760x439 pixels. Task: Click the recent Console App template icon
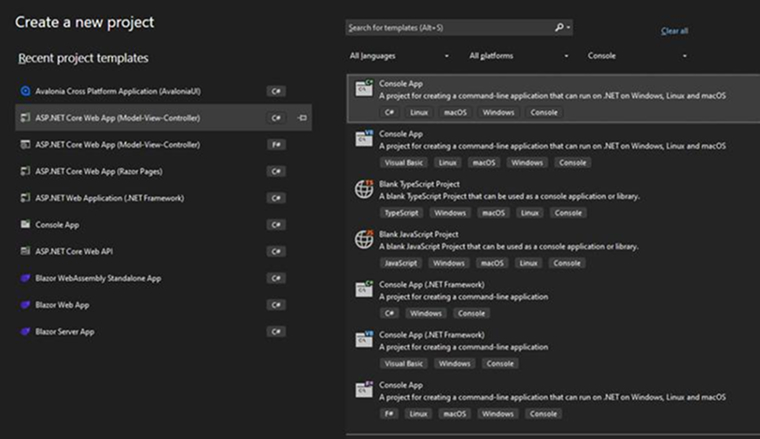click(x=25, y=224)
